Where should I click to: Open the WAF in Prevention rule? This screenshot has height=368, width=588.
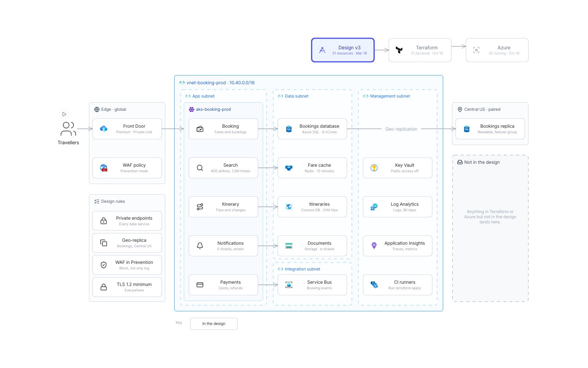coord(127,265)
